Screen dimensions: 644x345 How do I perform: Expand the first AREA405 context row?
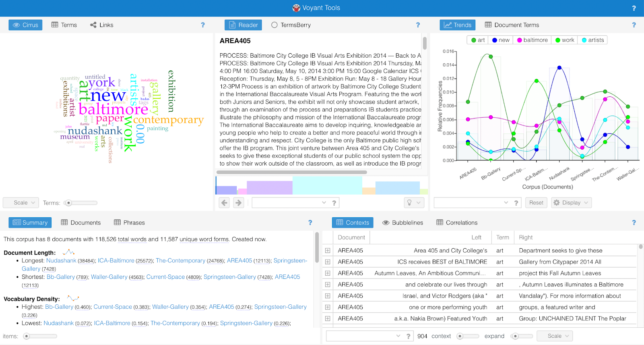[x=328, y=251]
